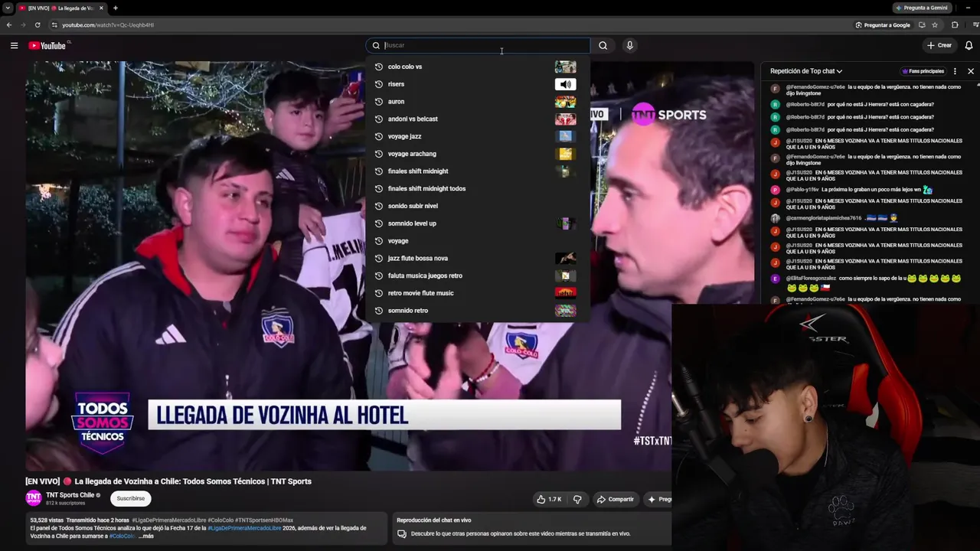The image size is (980, 551).
Task: Click Pregunta a Gemini button
Action: click(922, 8)
